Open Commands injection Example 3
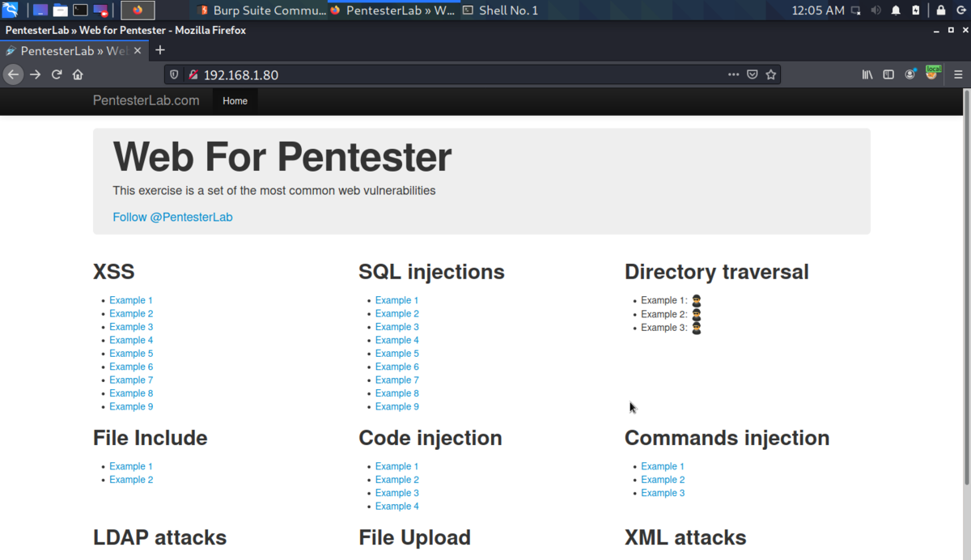The image size is (971, 560). pos(663,493)
